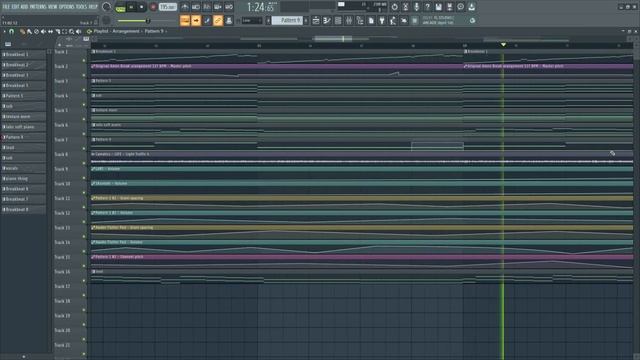Image resolution: width=640 pixels, height=360 pixels.
Task: Open the playlist options menu arrow
Action: [4, 31]
